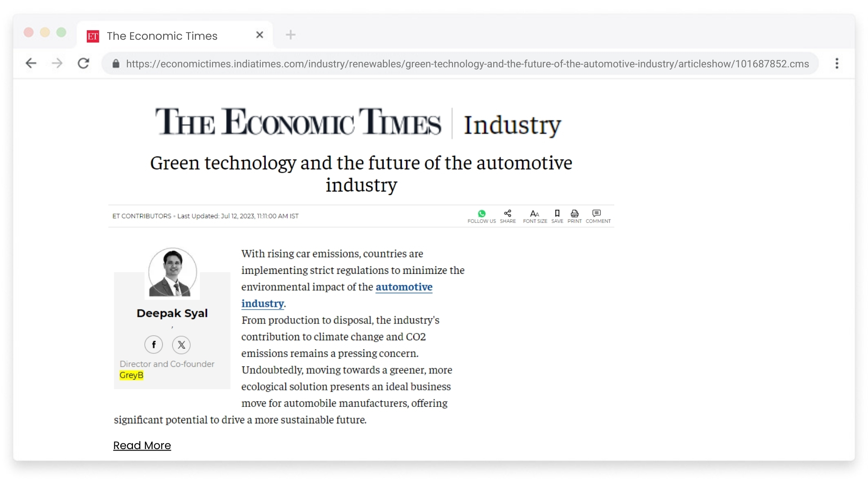The width and height of the screenshot is (868, 488).
Task: Click Deepak Syal's X (Twitter) icon
Action: pyautogui.click(x=182, y=344)
